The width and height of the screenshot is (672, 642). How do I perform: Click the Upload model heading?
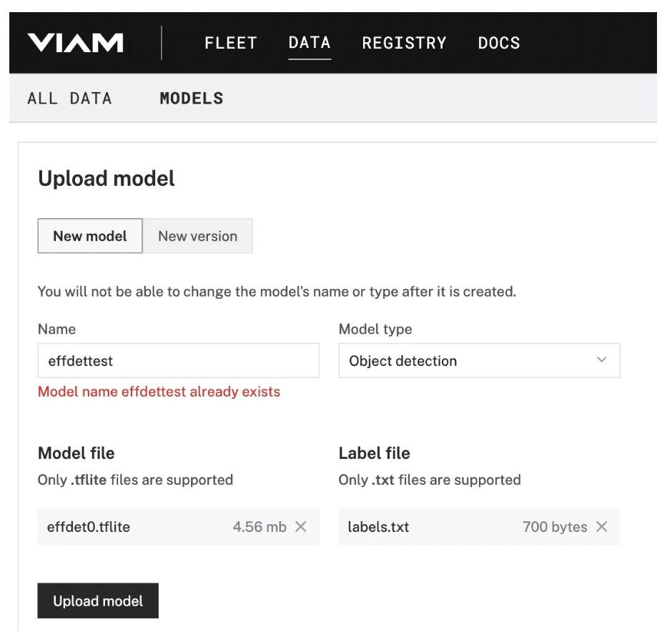[x=107, y=178]
